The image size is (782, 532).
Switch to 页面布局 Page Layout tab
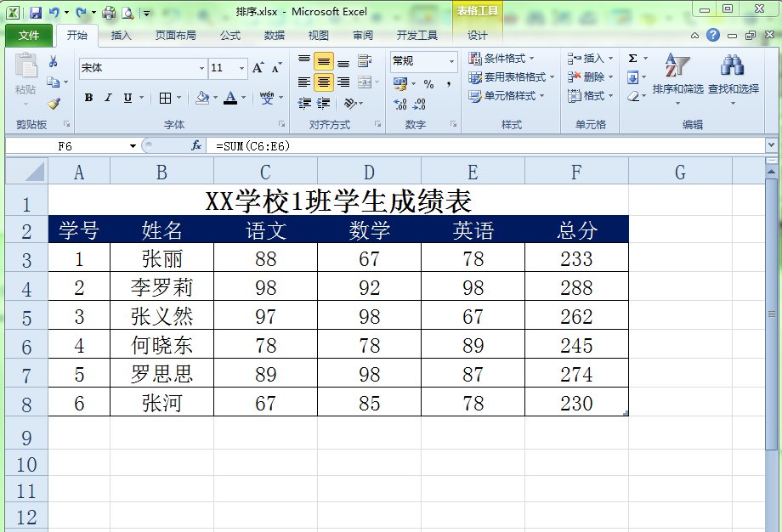(176, 36)
